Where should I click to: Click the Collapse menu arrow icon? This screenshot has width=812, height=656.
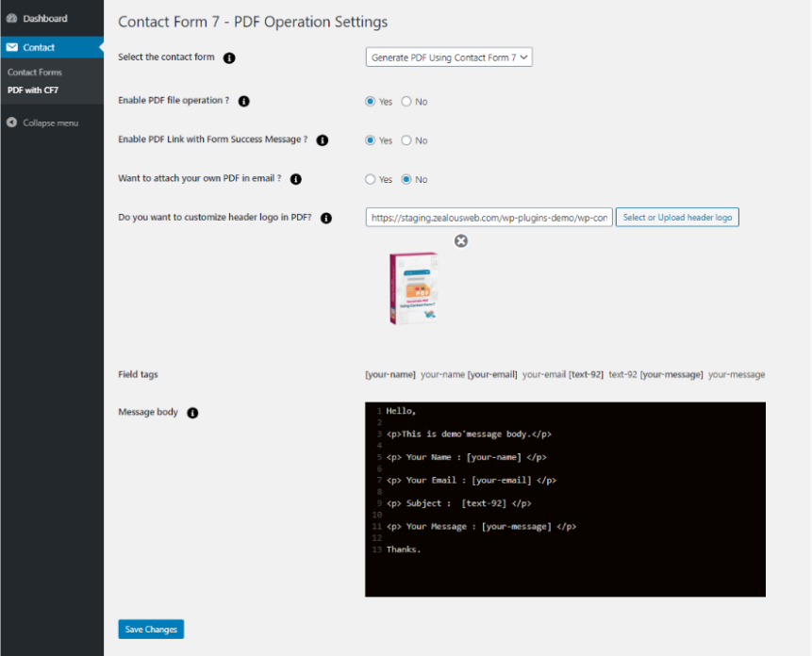(x=11, y=123)
